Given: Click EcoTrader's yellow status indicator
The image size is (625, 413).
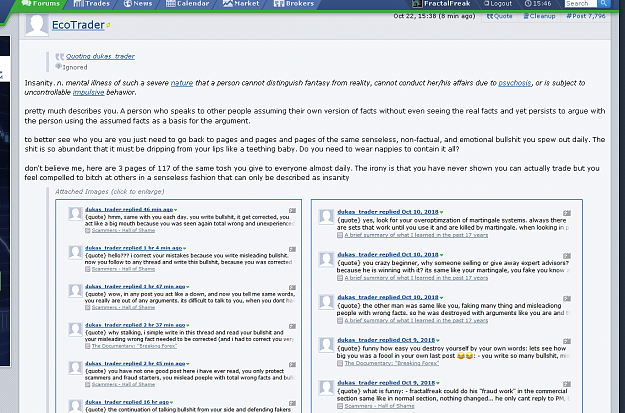Looking at the screenshot, I should [x=108, y=26].
